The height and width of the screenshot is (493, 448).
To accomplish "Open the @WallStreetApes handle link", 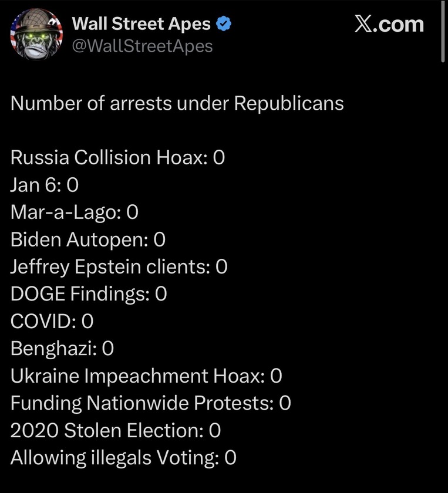I will point(142,46).
